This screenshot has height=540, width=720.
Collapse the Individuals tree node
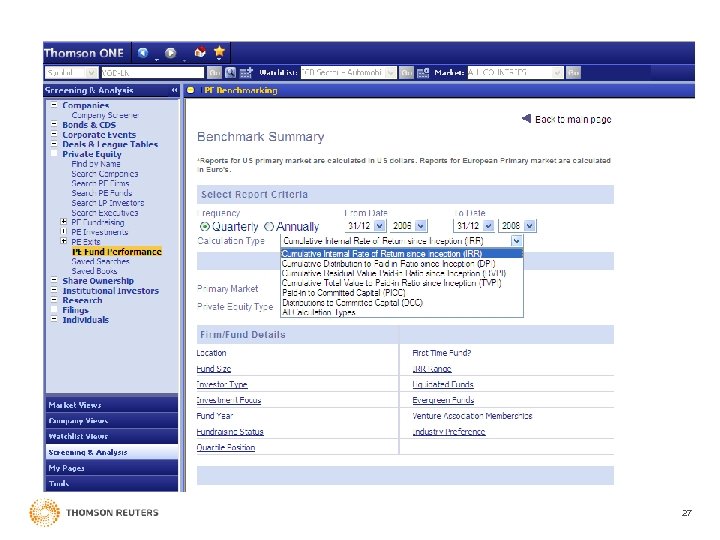(x=54, y=319)
